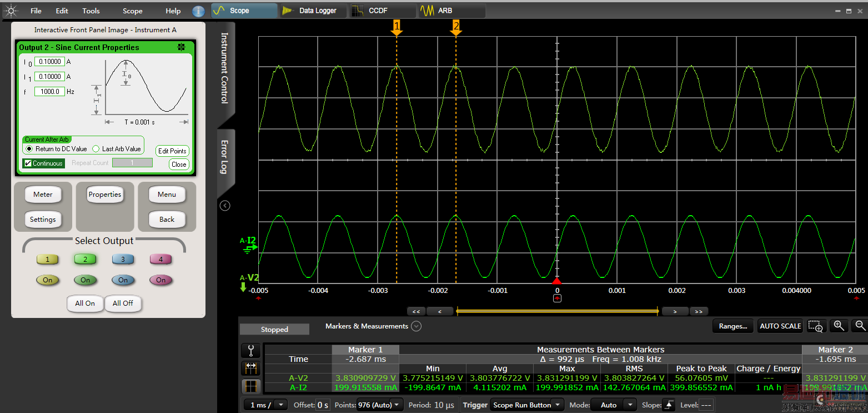Select the zoom-to-region selection icon
Image resolution: width=868 pixels, height=413 pixels.
(x=815, y=326)
